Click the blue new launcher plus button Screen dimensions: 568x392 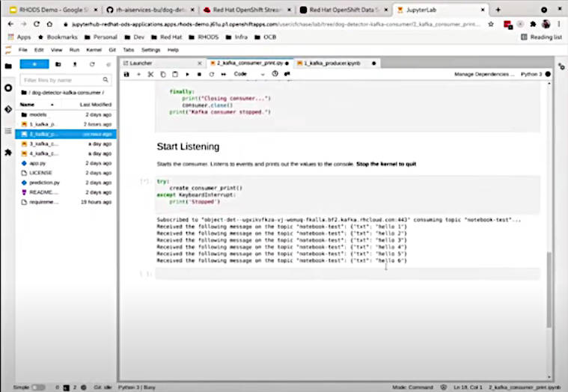click(34, 64)
